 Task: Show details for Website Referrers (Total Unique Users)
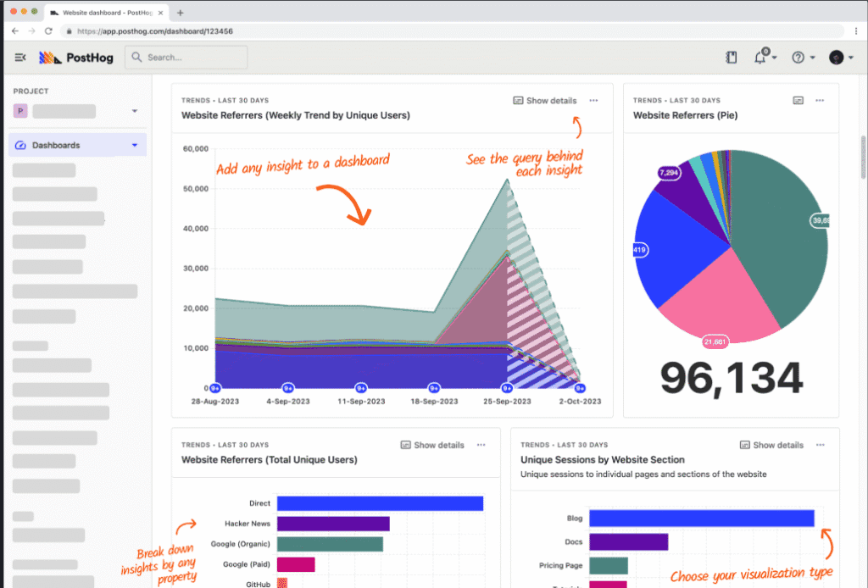432,445
